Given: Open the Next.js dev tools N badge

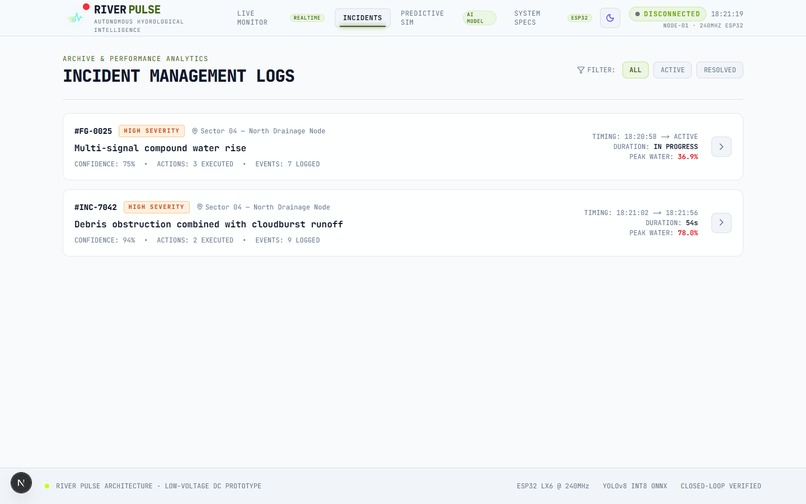Looking at the screenshot, I should pyautogui.click(x=21, y=483).
